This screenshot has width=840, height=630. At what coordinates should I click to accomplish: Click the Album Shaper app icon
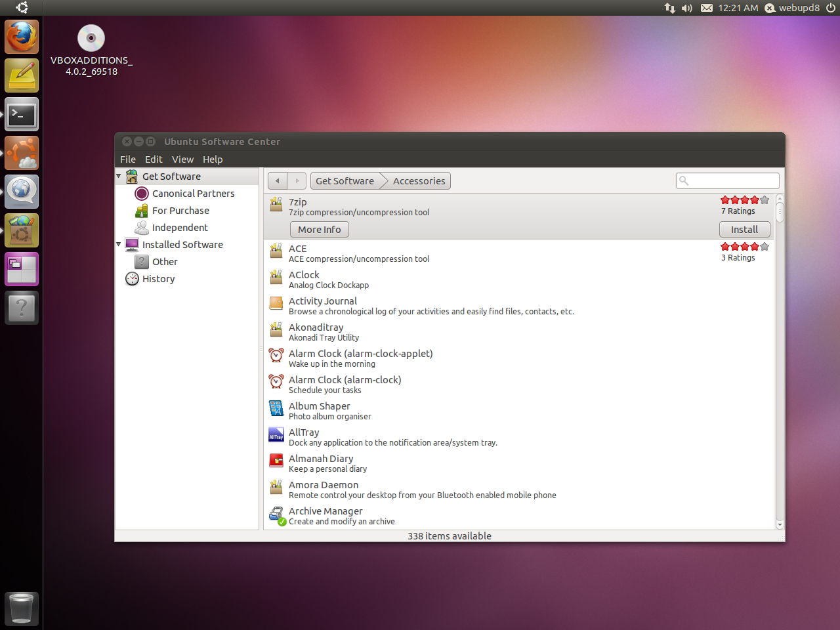(276, 408)
